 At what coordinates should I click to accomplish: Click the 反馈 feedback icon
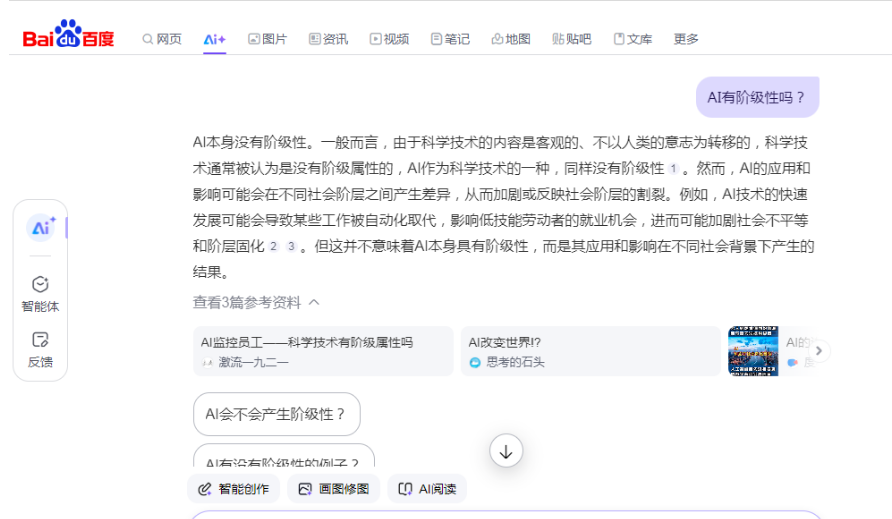click(x=40, y=349)
